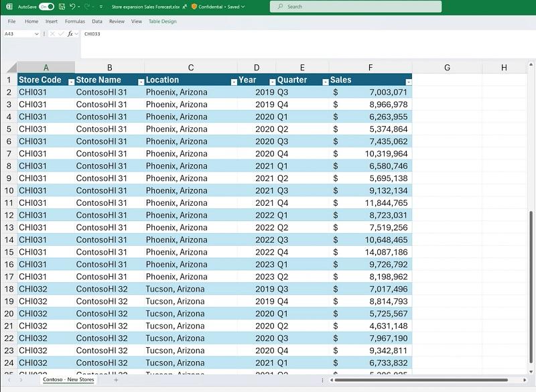This screenshot has height=392, width=536.
Task: Switch to the Table Design ribbon tab
Action: coord(162,21)
